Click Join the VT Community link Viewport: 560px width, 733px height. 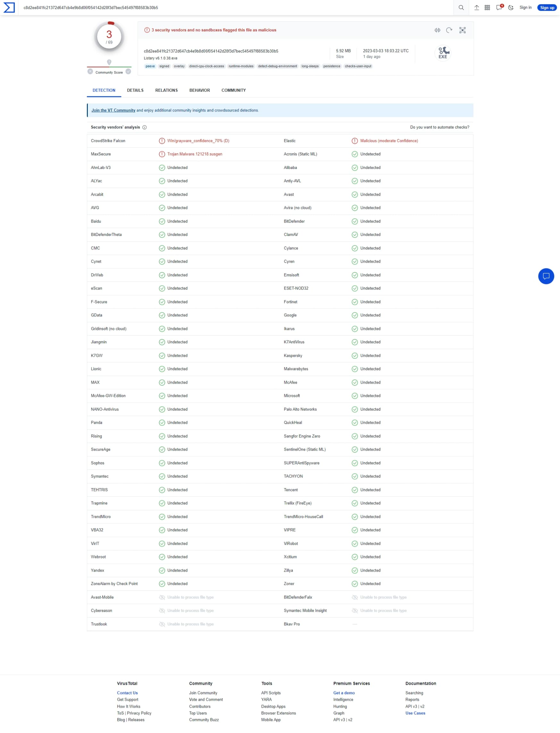[113, 110]
